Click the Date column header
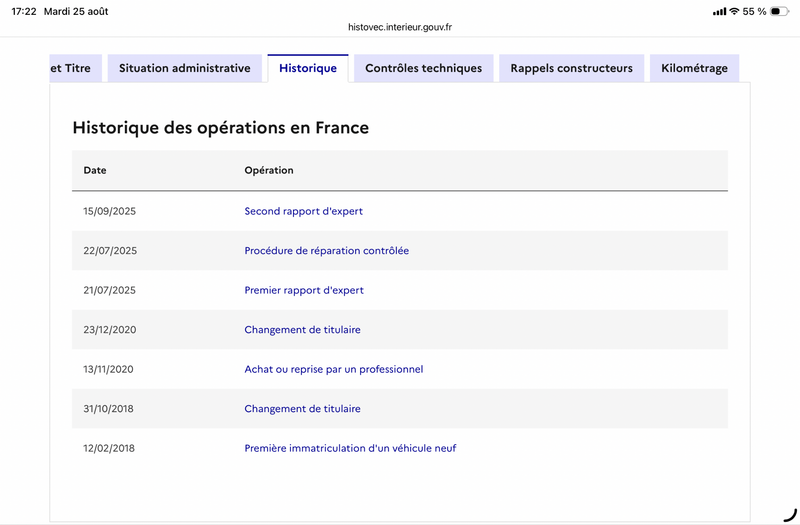This screenshot has height=525, width=800. pyautogui.click(x=95, y=170)
